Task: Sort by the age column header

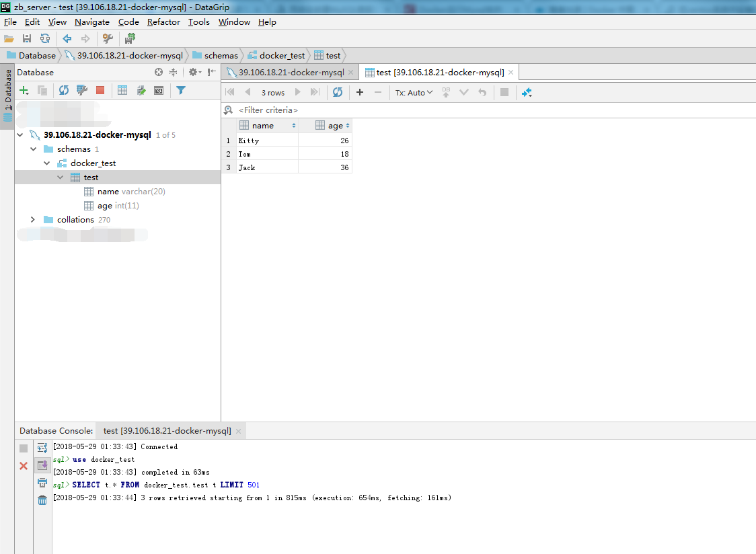Action: coord(326,125)
